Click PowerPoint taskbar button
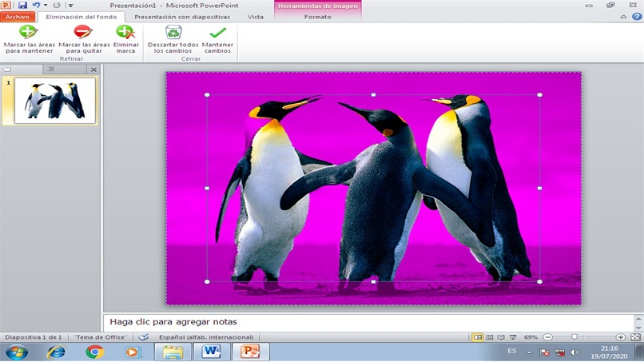This screenshot has height=362, width=644. tap(250, 352)
